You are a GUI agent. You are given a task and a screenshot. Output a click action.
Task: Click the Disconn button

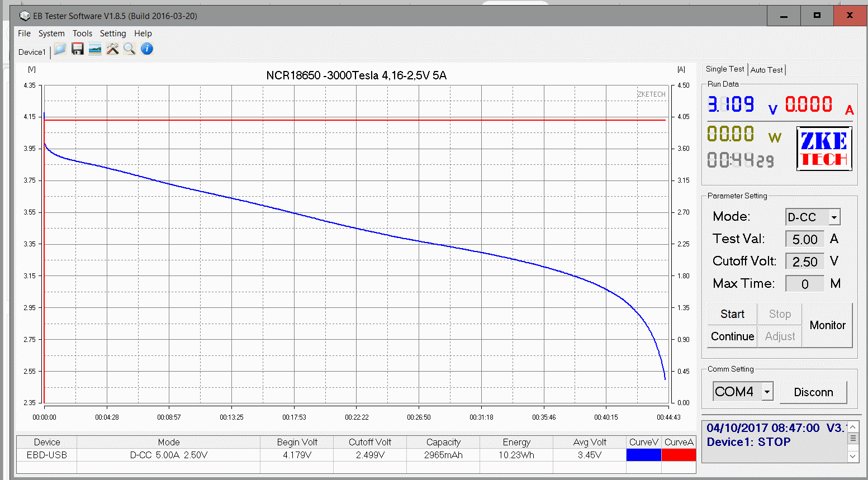[x=813, y=392]
